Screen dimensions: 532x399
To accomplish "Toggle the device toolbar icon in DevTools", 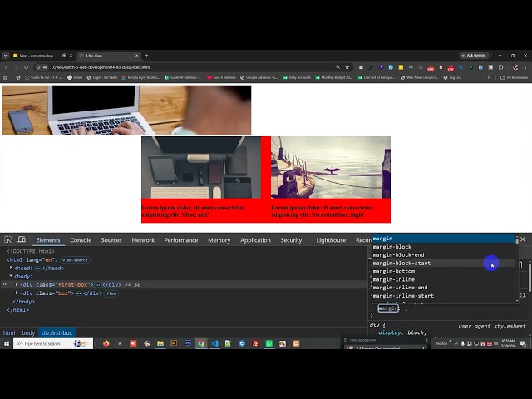I will pyautogui.click(x=22, y=239).
